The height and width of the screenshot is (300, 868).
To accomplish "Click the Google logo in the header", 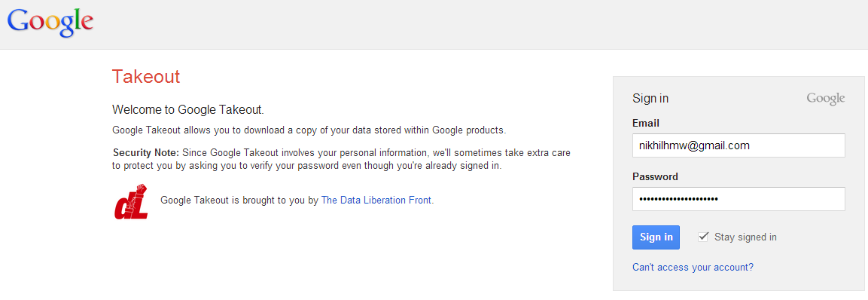I will click(x=50, y=22).
